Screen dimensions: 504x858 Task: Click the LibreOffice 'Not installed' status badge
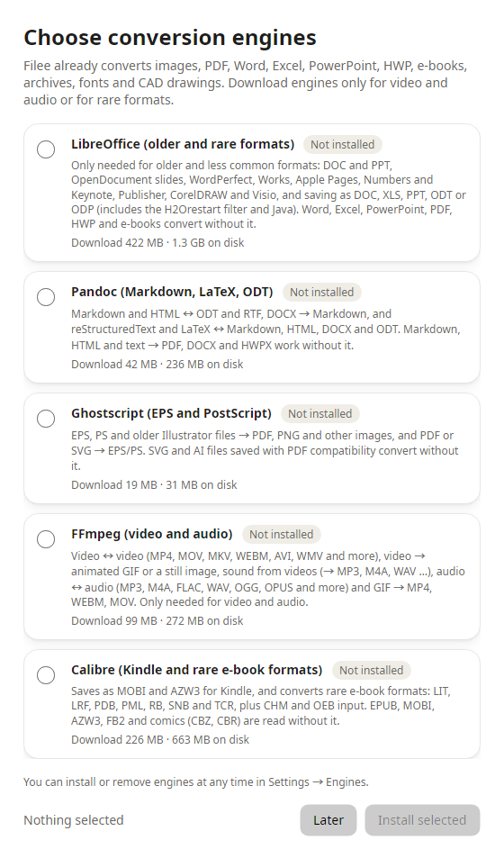tap(343, 144)
